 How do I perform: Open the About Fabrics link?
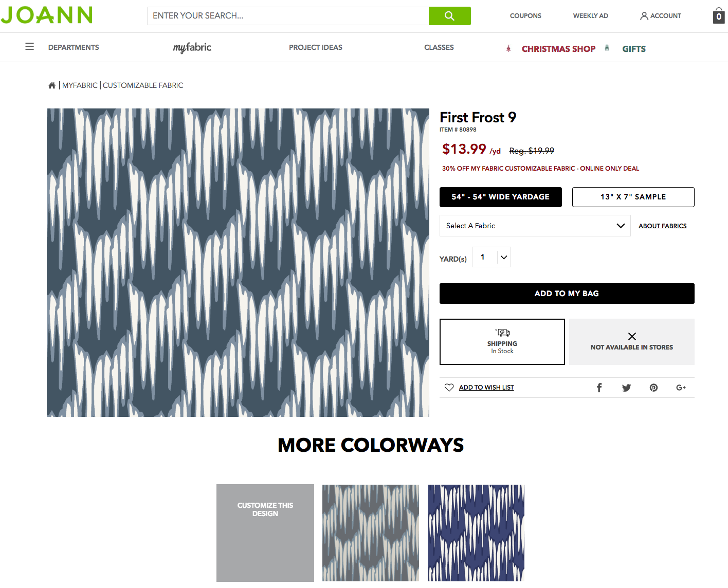[663, 226]
